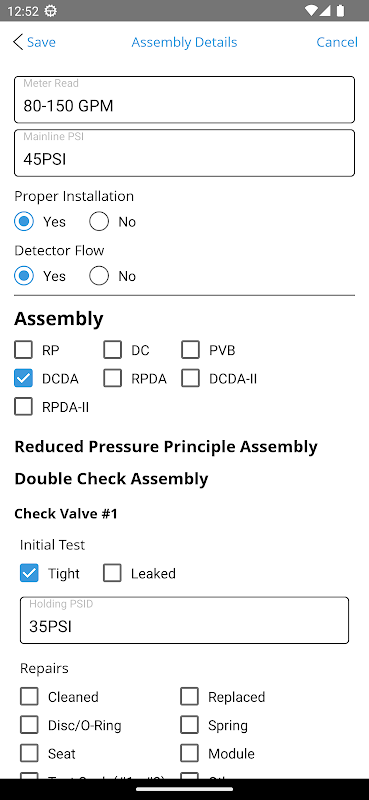Screen dimensions: 369x800
Task: Focus the Meter Read input field
Action: tap(184, 99)
